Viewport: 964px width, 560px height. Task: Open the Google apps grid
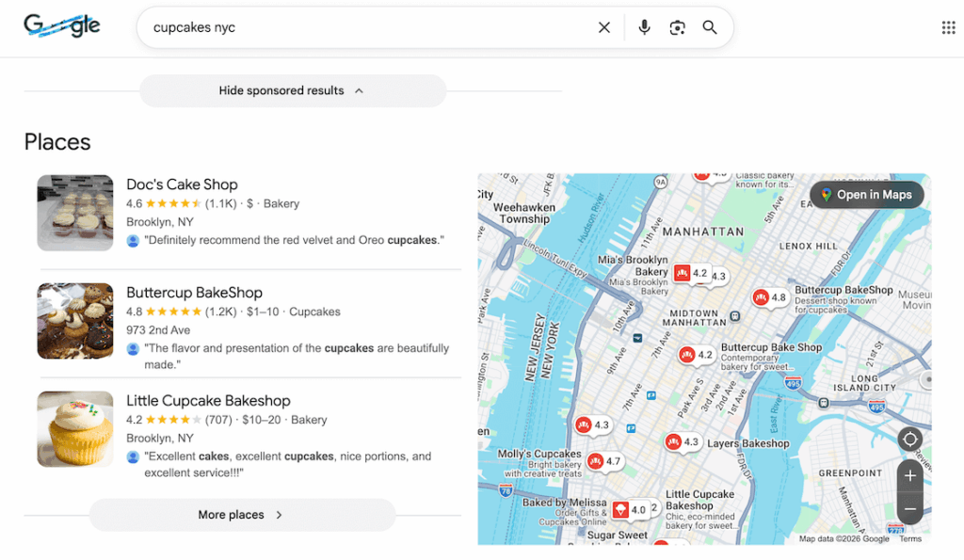coord(948,27)
